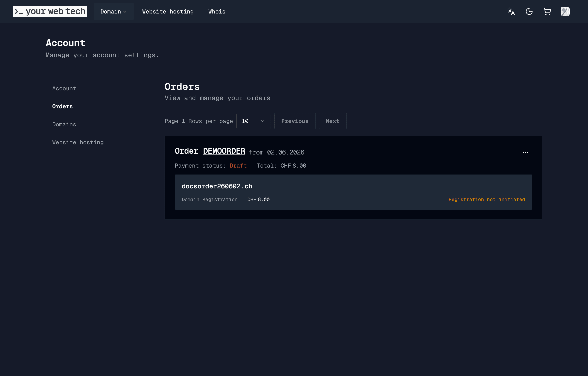The height and width of the screenshot is (376, 588).
Task: Select Website hosting in the sidebar
Action: 78,142
